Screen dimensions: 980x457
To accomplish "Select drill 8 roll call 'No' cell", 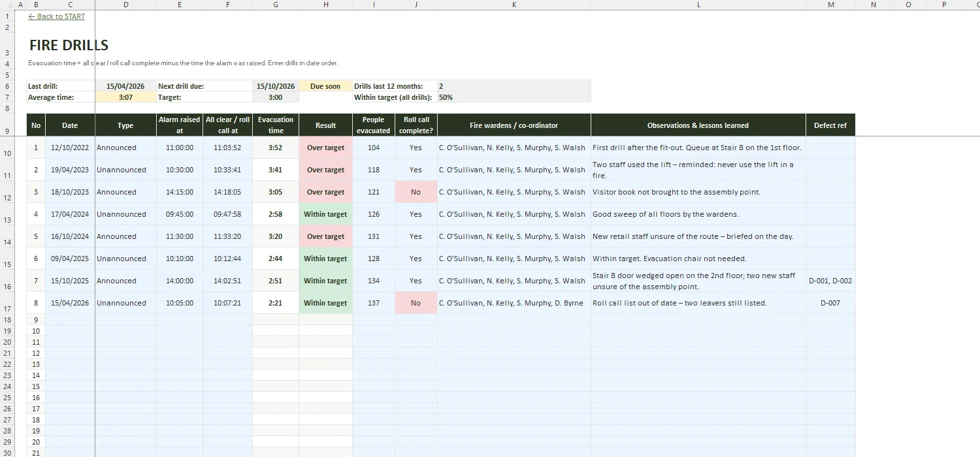I will point(416,303).
